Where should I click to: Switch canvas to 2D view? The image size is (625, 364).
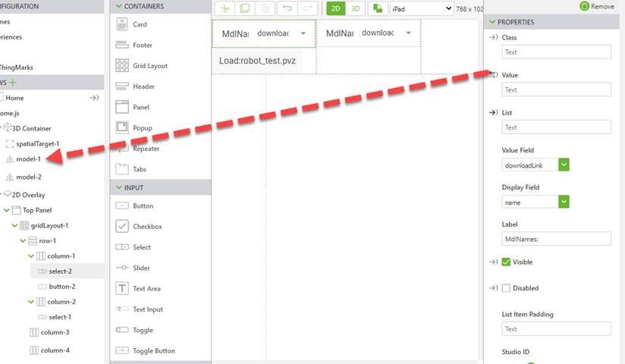click(335, 8)
